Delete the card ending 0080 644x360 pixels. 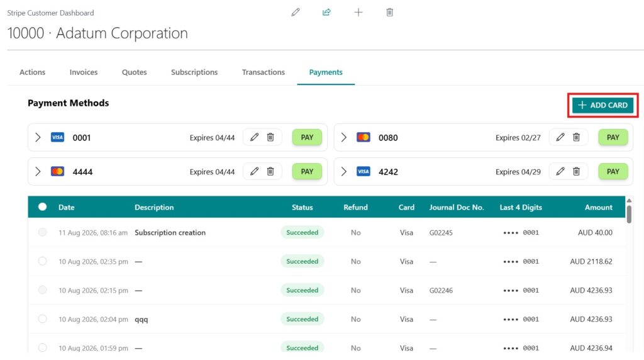(x=576, y=137)
